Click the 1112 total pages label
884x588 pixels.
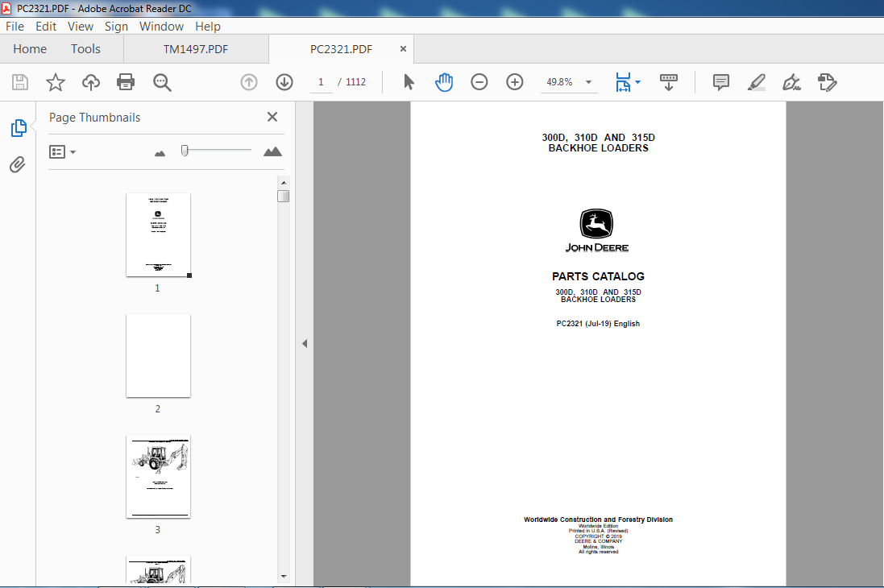pos(355,82)
